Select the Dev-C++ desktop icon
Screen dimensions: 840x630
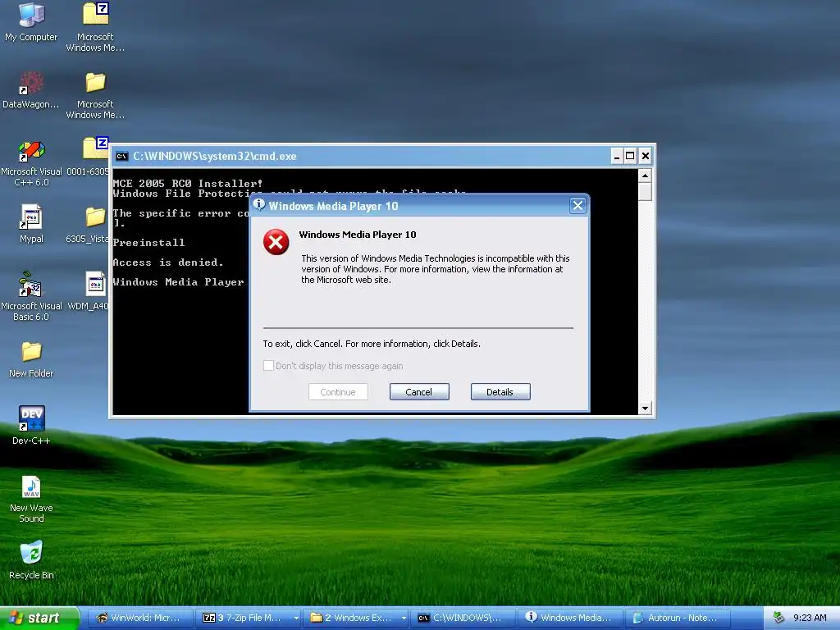coord(31,425)
